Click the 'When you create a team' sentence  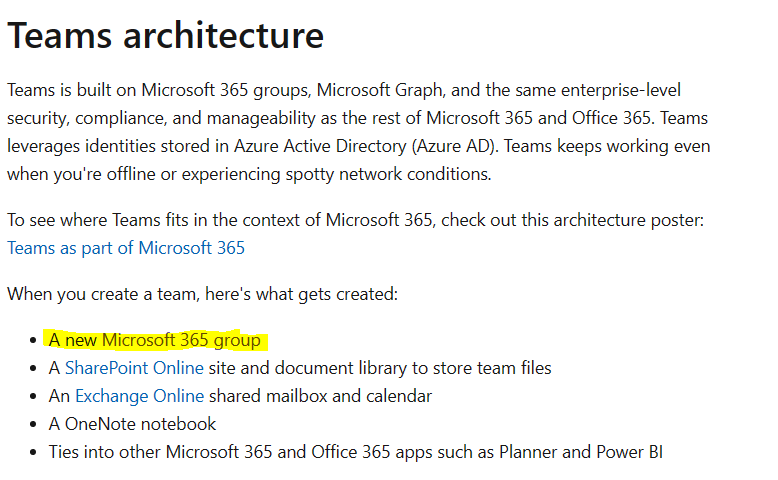pos(202,294)
